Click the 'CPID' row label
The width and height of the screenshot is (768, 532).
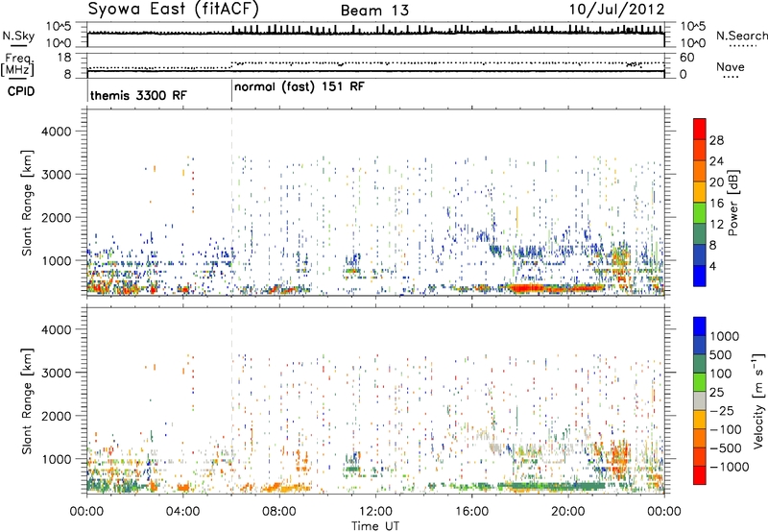[21, 91]
